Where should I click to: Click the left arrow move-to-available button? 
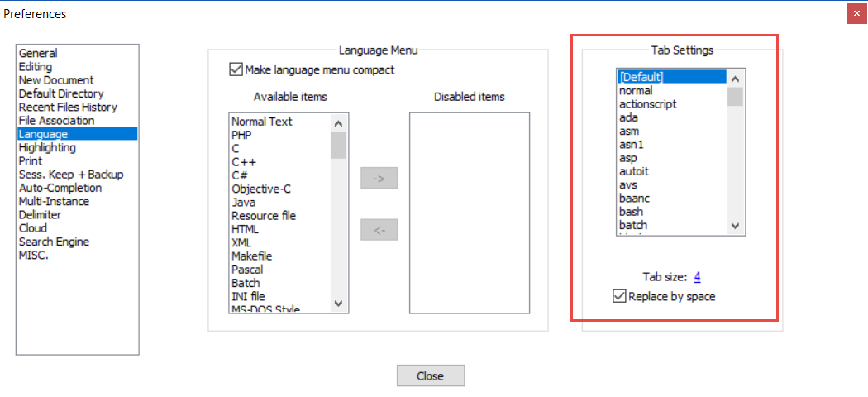pyautogui.click(x=379, y=229)
